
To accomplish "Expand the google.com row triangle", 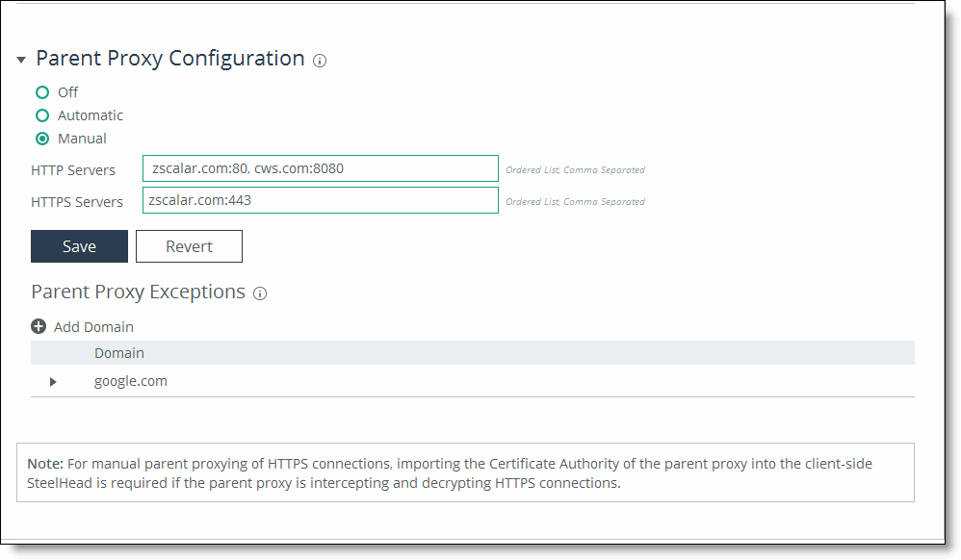I will 53,382.
